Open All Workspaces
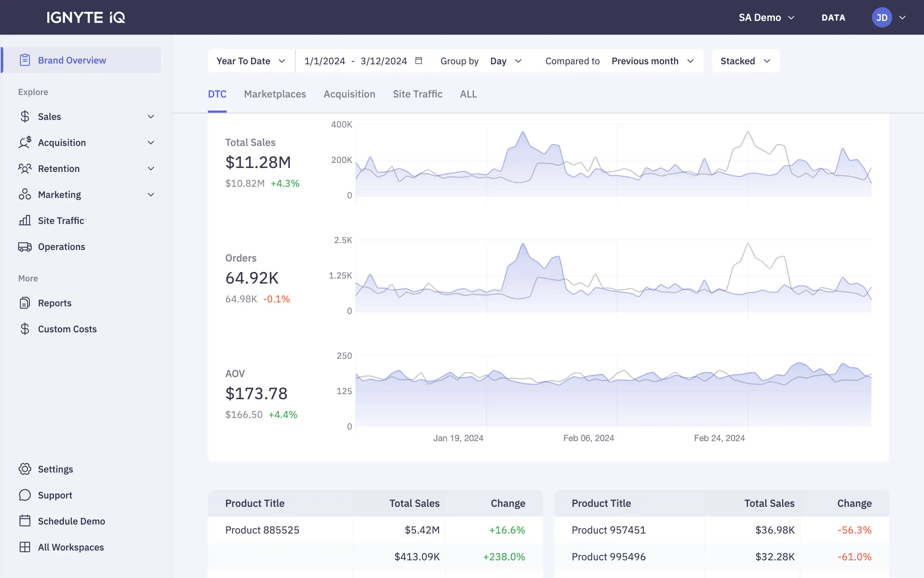The height and width of the screenshot is (578, 924). click(71, 547)
